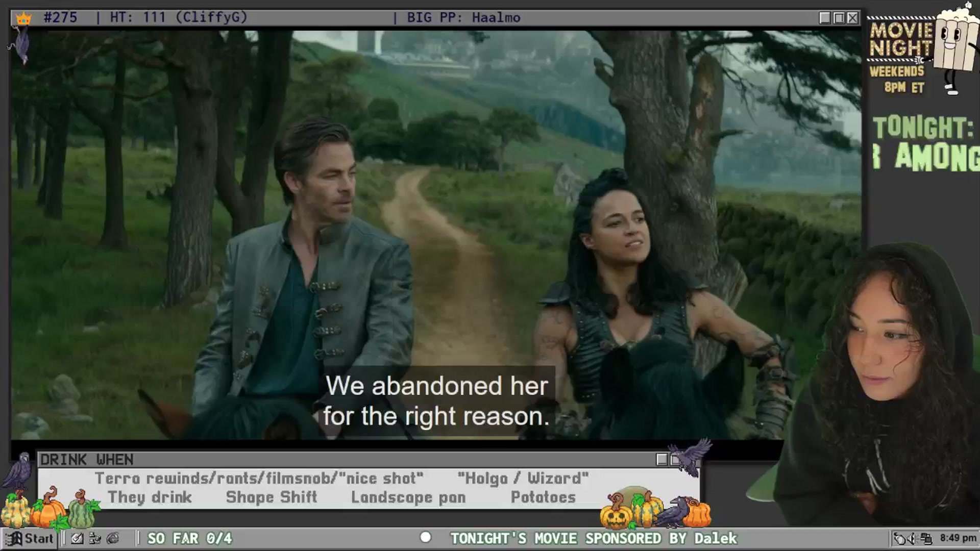Click the "Holga / Wizard" rule

(x=523, y=479)
